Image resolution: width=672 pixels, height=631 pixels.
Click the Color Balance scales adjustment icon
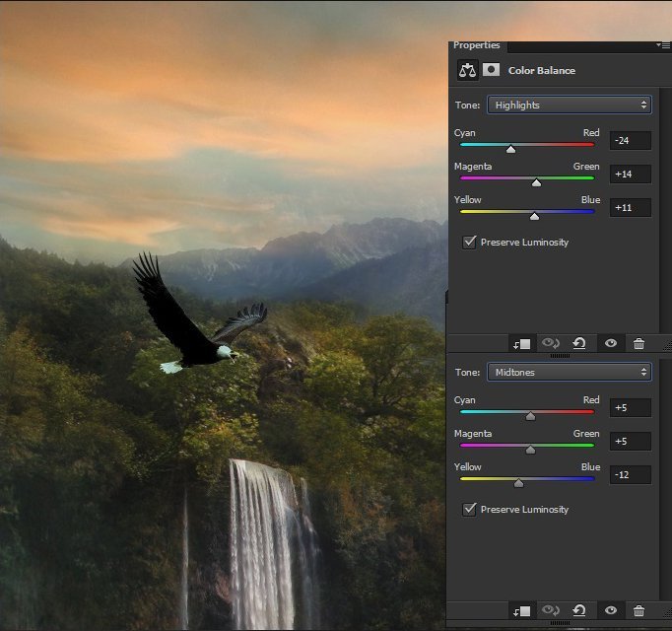467,70
